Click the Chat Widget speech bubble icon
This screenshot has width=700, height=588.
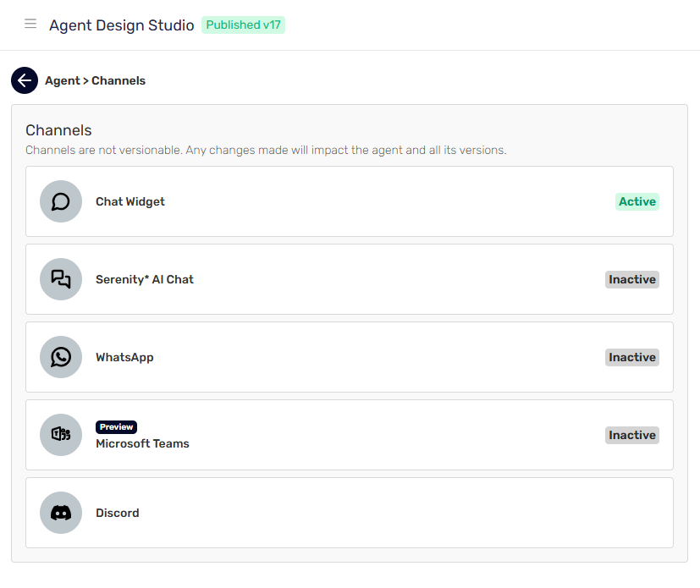coord(61,201)
